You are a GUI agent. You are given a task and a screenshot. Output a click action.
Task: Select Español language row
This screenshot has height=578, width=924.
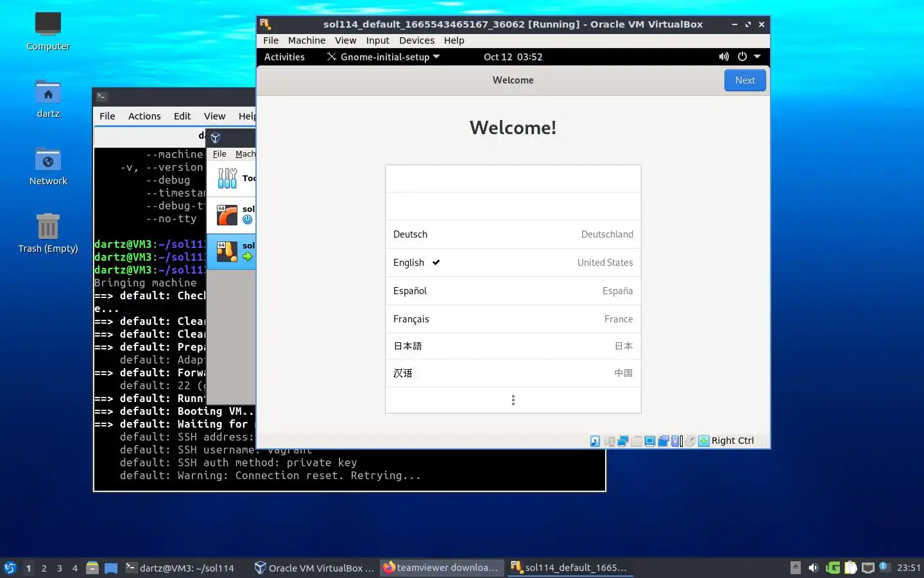coord(513,291)
